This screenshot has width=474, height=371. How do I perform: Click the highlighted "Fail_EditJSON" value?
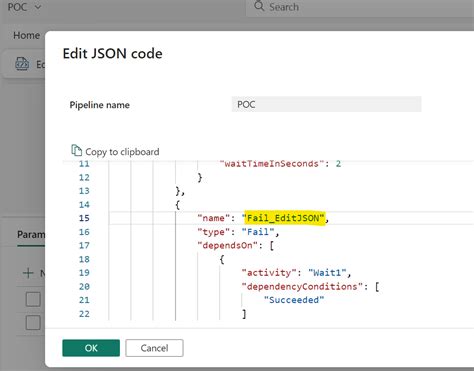click(x=285, y=218)
